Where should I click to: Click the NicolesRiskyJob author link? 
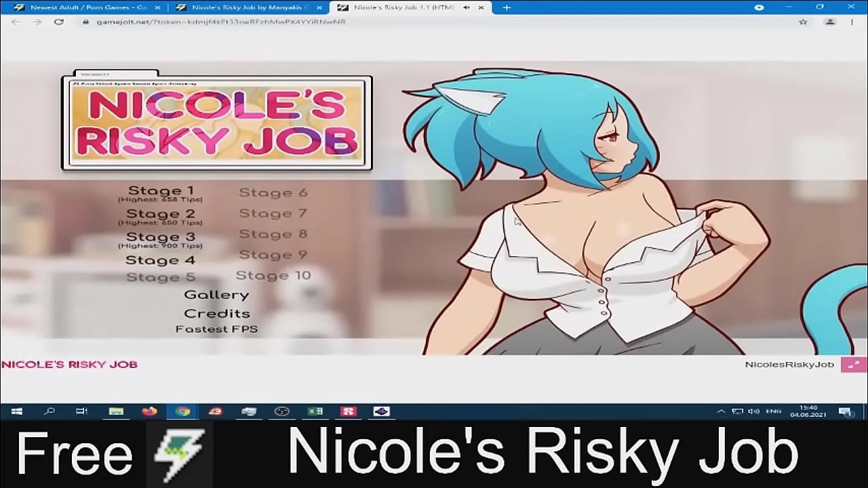(789, 365)
